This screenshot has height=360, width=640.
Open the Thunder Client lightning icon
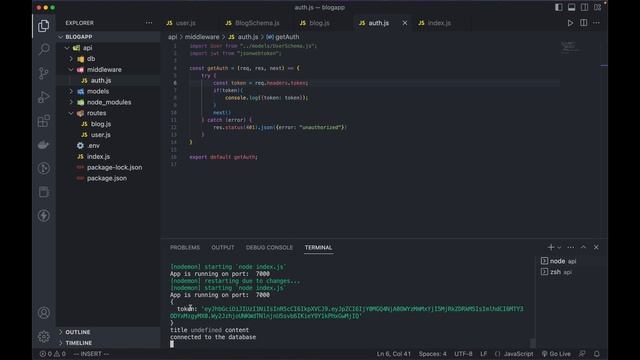[x=44, y=216]
